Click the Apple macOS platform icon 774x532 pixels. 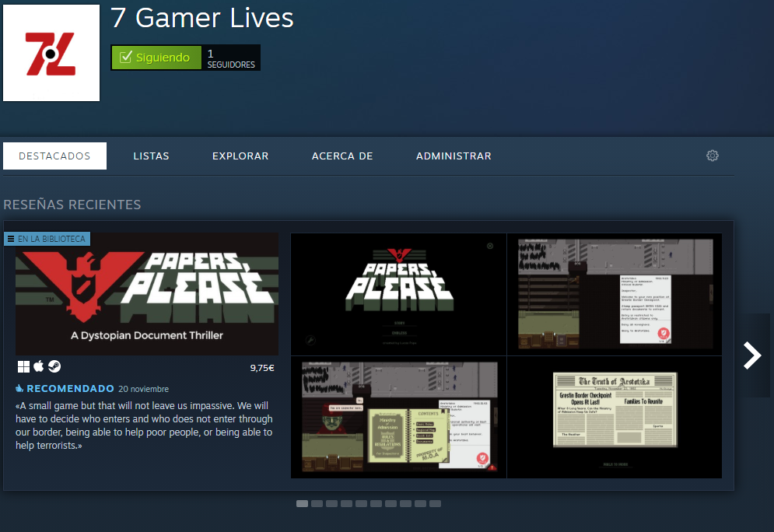(x=38, y=366)
